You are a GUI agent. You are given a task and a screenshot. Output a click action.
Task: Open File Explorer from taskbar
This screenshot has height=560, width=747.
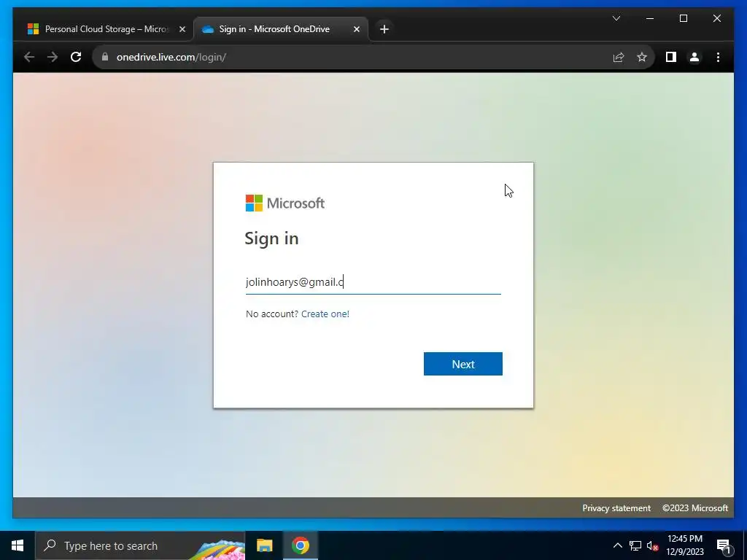(x=264, y=545)
